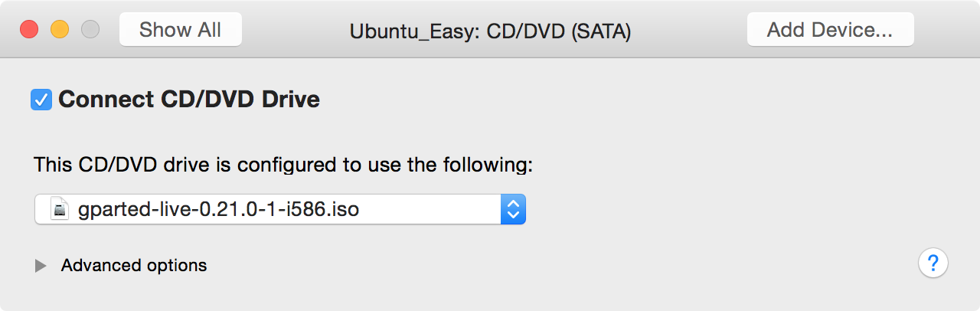
Task: Click the blank panel area beneath Advanced options
Action: point(459,295)
